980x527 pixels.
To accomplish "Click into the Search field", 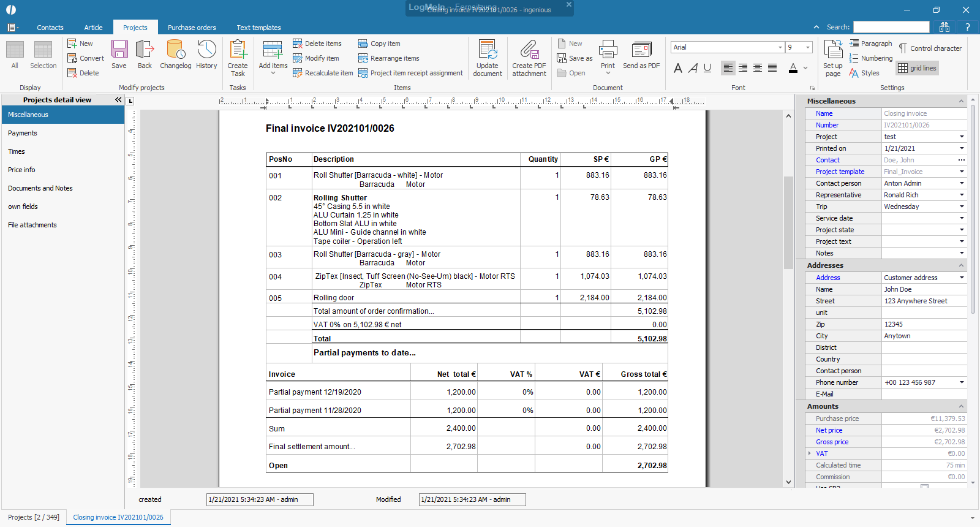I will pos(891,27).
